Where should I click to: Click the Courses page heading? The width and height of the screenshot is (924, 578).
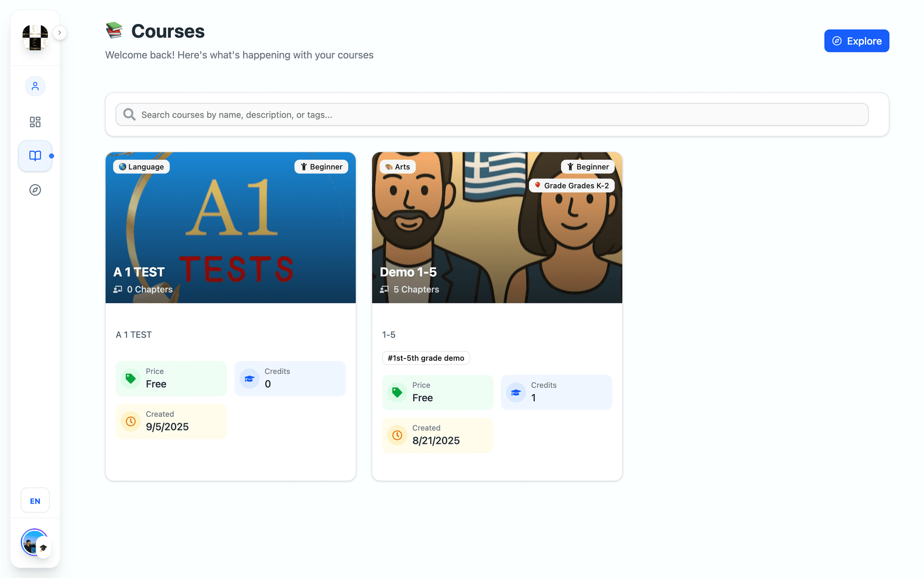[168, 31]
